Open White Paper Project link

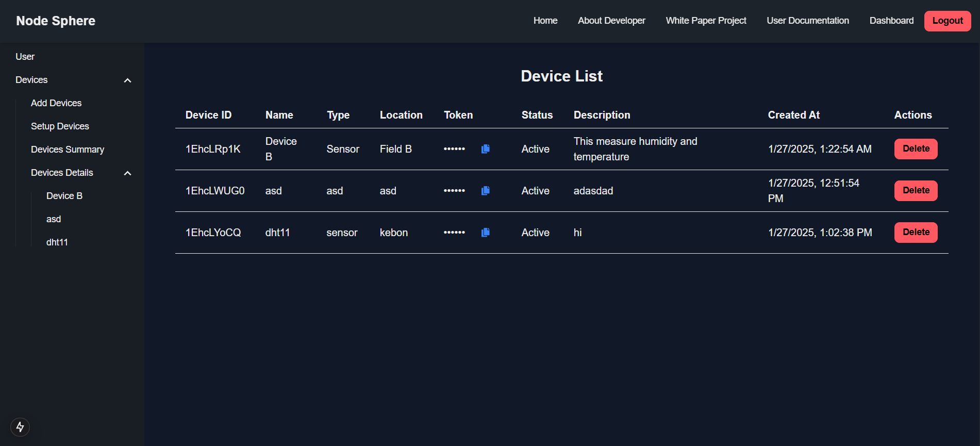click(706, 21)
